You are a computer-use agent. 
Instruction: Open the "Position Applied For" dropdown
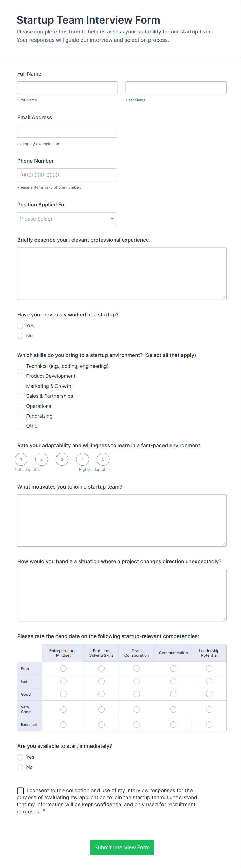point(67,218)
